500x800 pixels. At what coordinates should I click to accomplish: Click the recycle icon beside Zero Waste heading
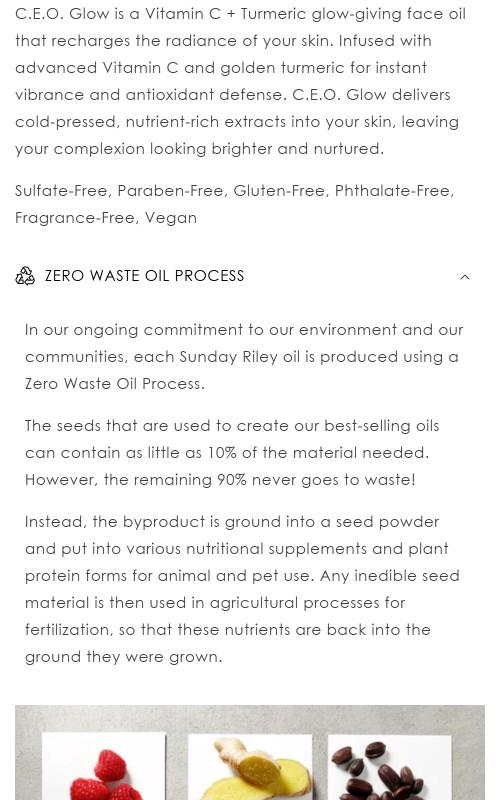click(25, 276)
